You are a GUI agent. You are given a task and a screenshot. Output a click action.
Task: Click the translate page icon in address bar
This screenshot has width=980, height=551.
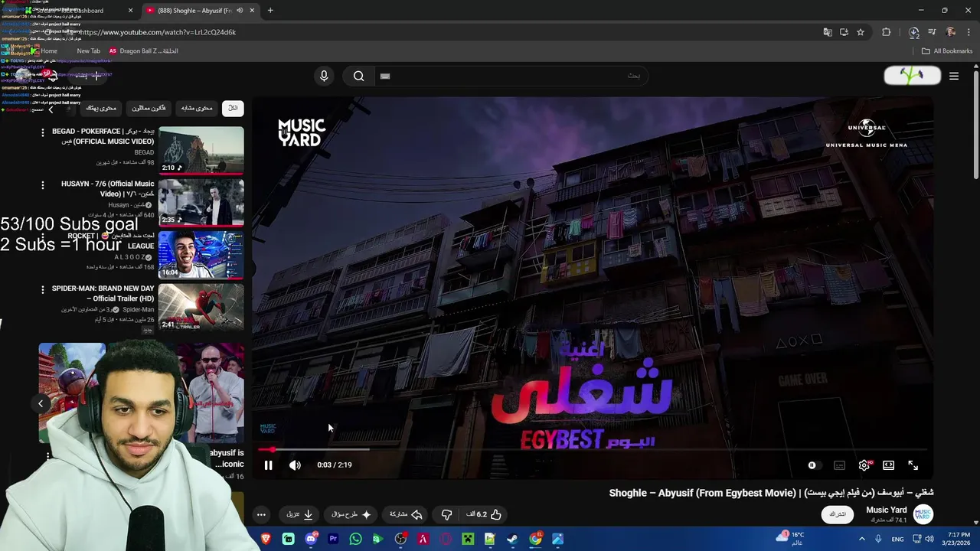828,32
